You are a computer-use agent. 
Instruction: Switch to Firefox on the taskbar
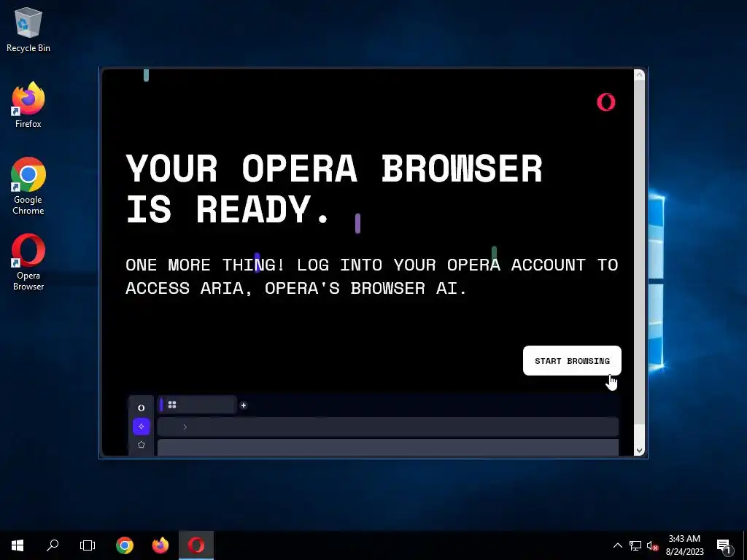pyautogui.click(x=160, y=545)
